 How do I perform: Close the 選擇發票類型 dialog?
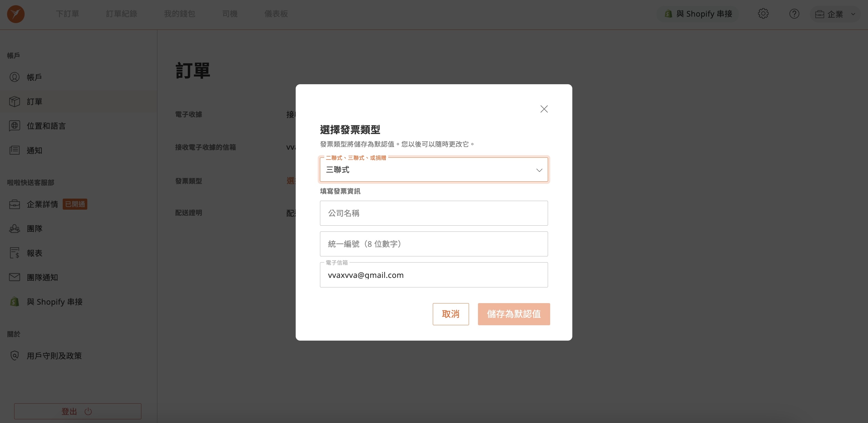tap(544, 109)
